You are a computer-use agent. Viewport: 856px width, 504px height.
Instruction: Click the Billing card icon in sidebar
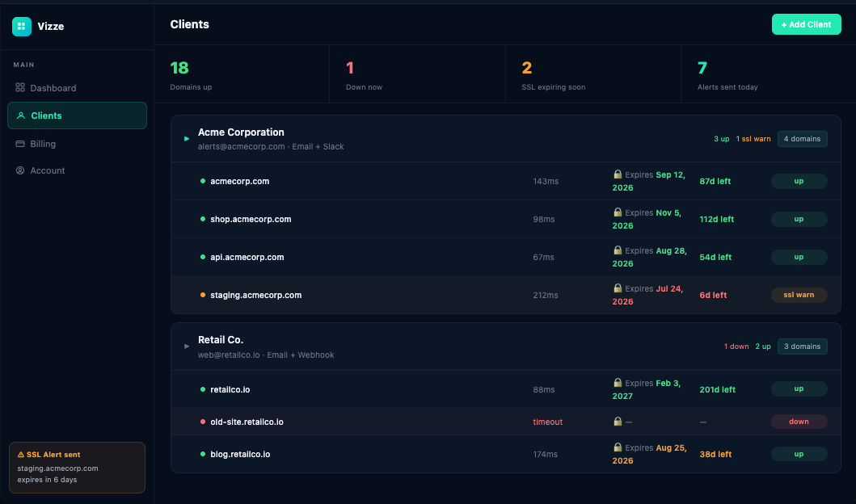pyautogui.click(x=20, y=144)
